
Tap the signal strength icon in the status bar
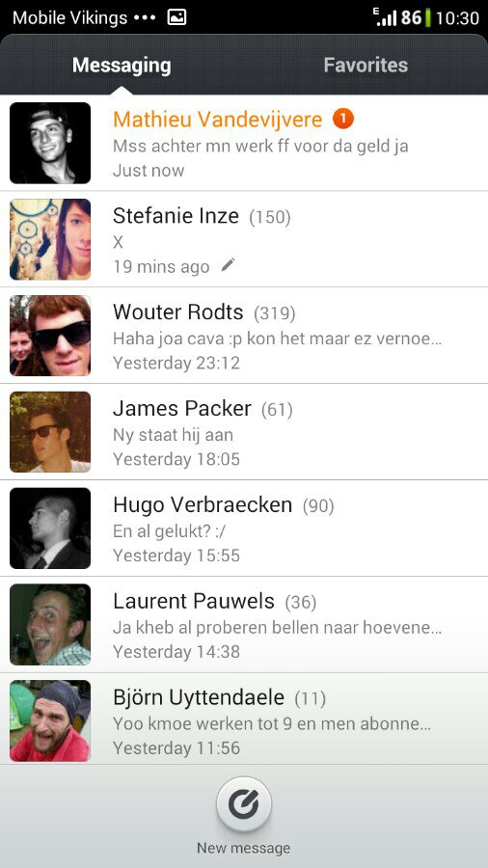click(386, 17)
